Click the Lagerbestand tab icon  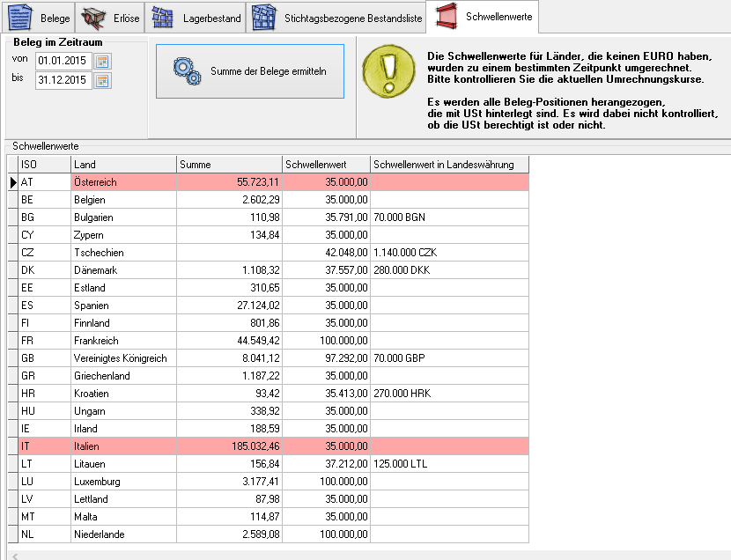161,18
